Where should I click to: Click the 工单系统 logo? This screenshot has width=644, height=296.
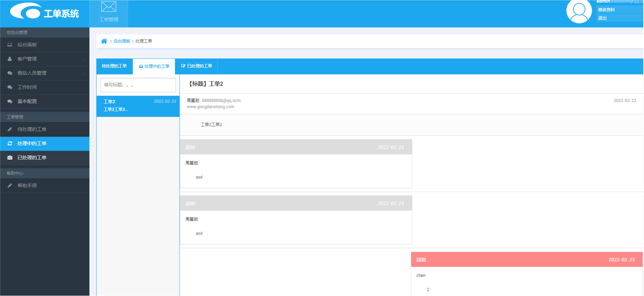click(x=45, y=12)
